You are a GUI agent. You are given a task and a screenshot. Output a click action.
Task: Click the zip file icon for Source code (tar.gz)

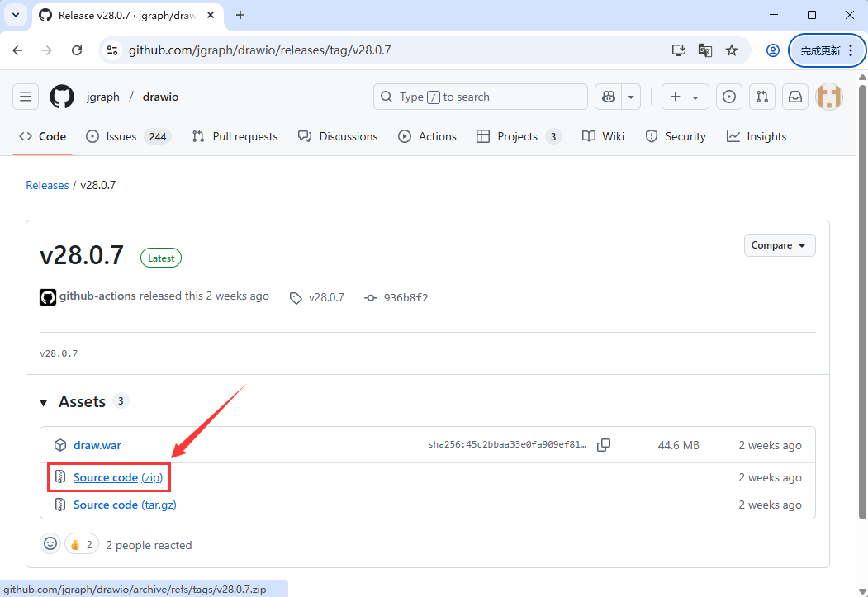(x=60, y=505)
